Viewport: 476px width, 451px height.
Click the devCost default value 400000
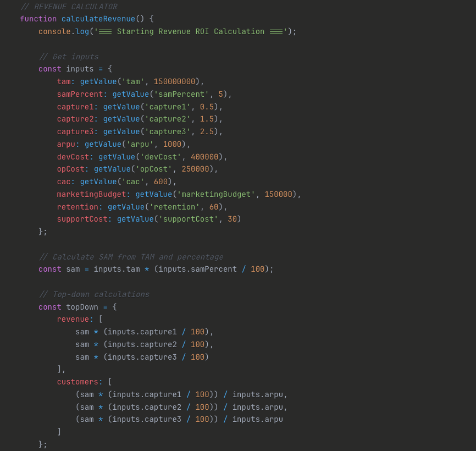point(204,157)
